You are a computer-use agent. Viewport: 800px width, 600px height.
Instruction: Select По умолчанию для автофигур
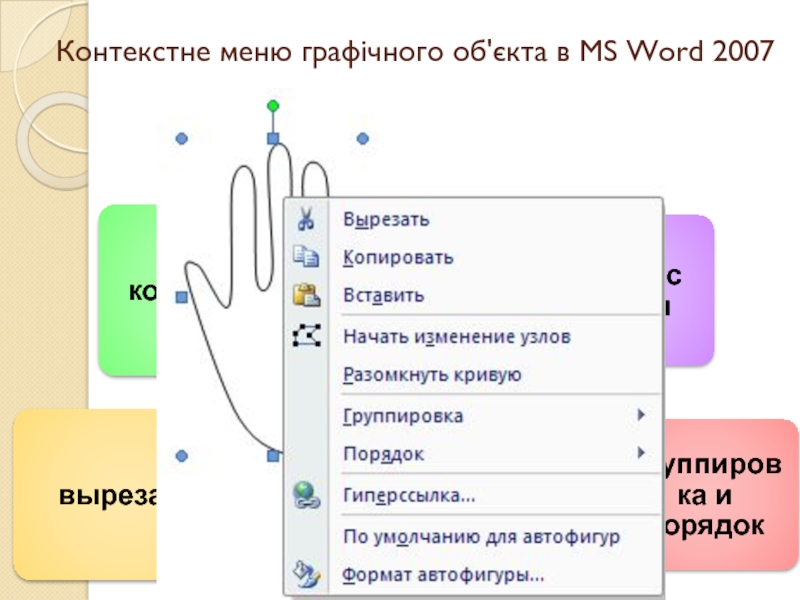coord(481,536)
